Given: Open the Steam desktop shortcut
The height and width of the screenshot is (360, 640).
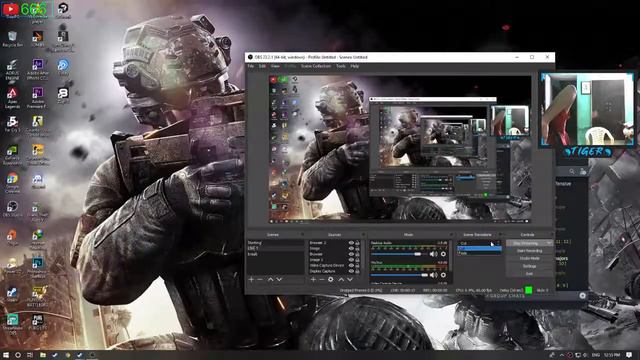Looking at the screenshot, I should 12,295.
